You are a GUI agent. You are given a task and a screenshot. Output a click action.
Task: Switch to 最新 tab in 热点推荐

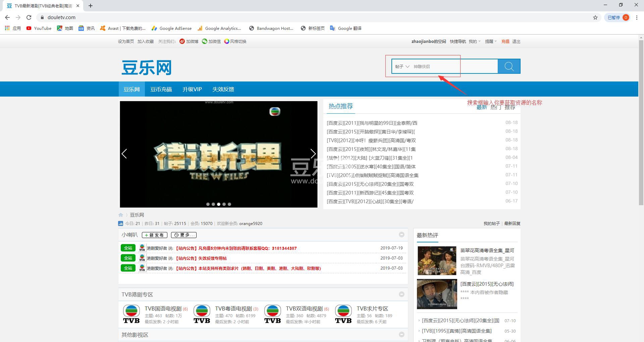(x=482, y=107)
